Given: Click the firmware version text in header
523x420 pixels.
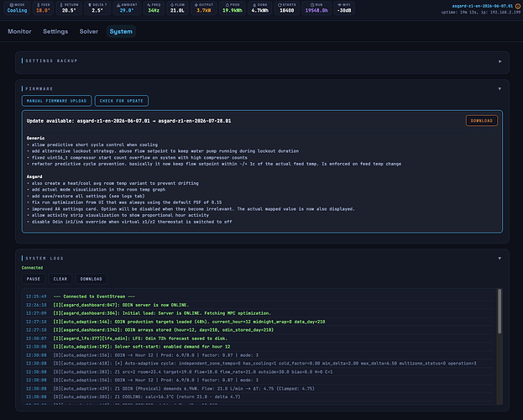Looking at the screenshot, I should point(483,6).
